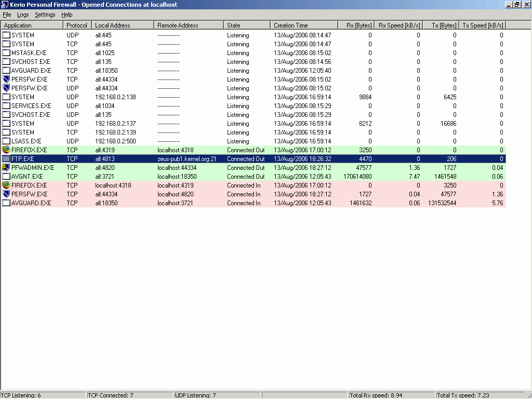
Task: Sort by Creation Time column header
Action: [x=304, y=25]
